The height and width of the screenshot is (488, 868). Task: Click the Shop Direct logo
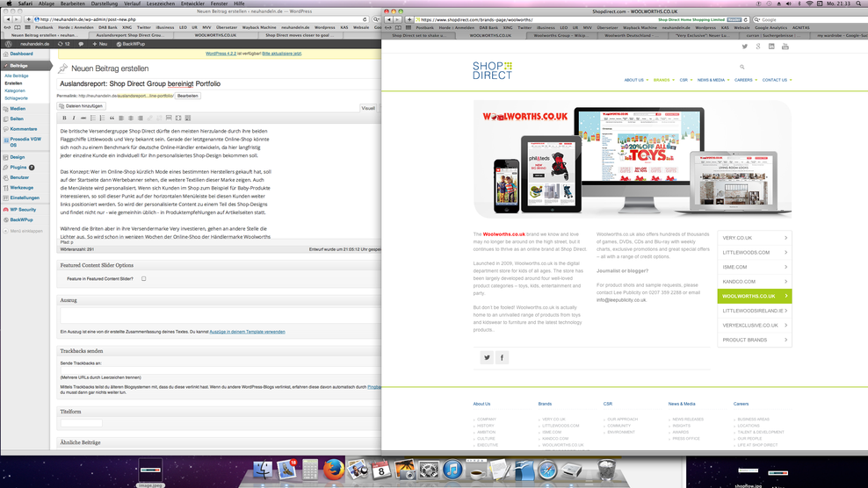pyautogui.click(x=492, y=70)
